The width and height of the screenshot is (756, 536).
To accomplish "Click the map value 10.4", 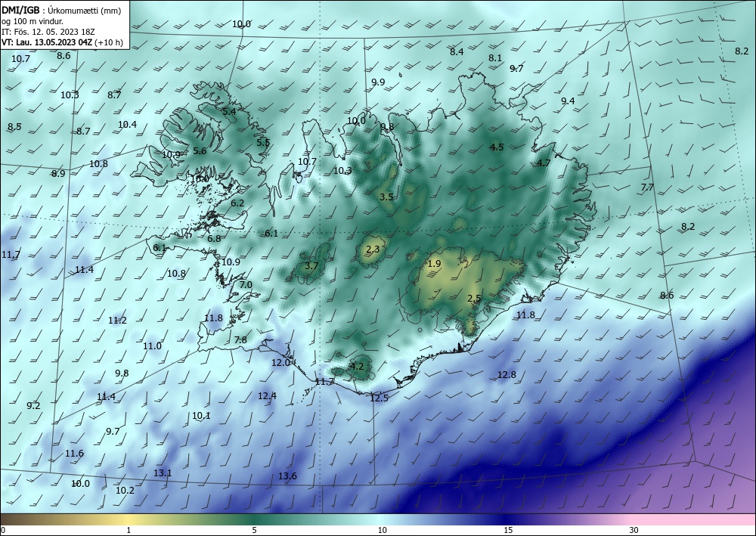I will pyautogui.click(x=127, y=124).
